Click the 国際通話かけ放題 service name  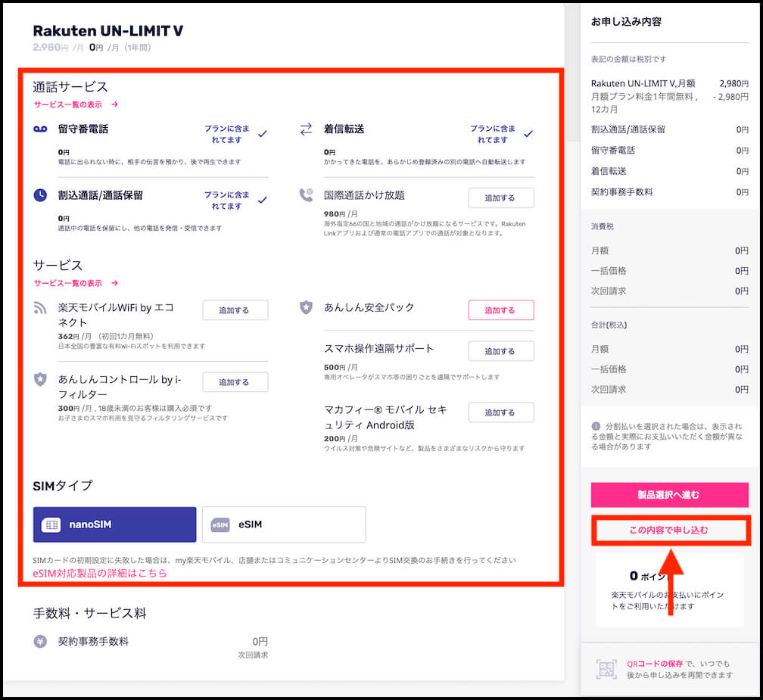tap(365, 195)
